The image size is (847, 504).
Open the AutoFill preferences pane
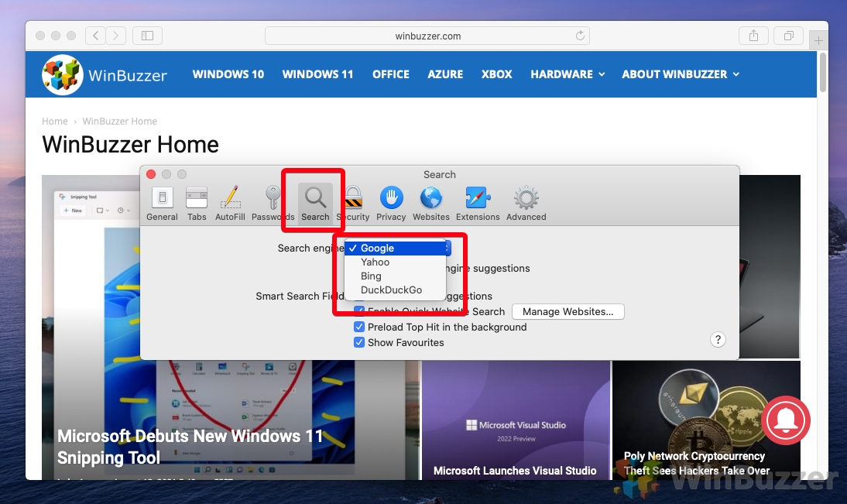point(230,204)
